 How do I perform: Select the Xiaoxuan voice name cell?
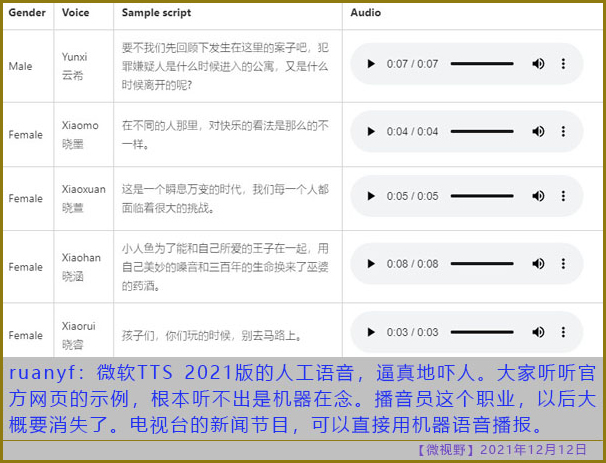[x=83, y=198]
